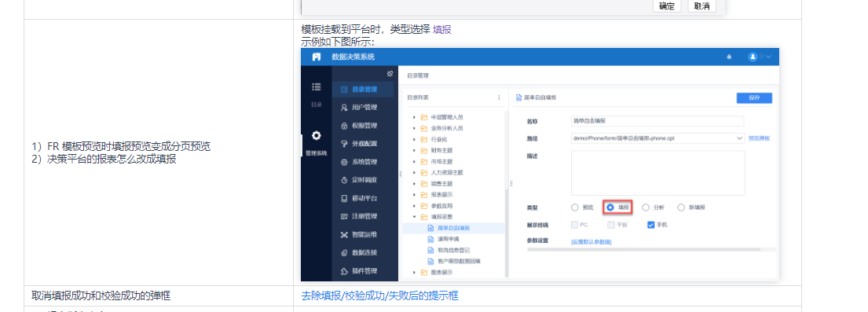Image resolution: width=868 pixels, height=312 pixels.
Task: Click the blue 保存 button
Action: 754,97
